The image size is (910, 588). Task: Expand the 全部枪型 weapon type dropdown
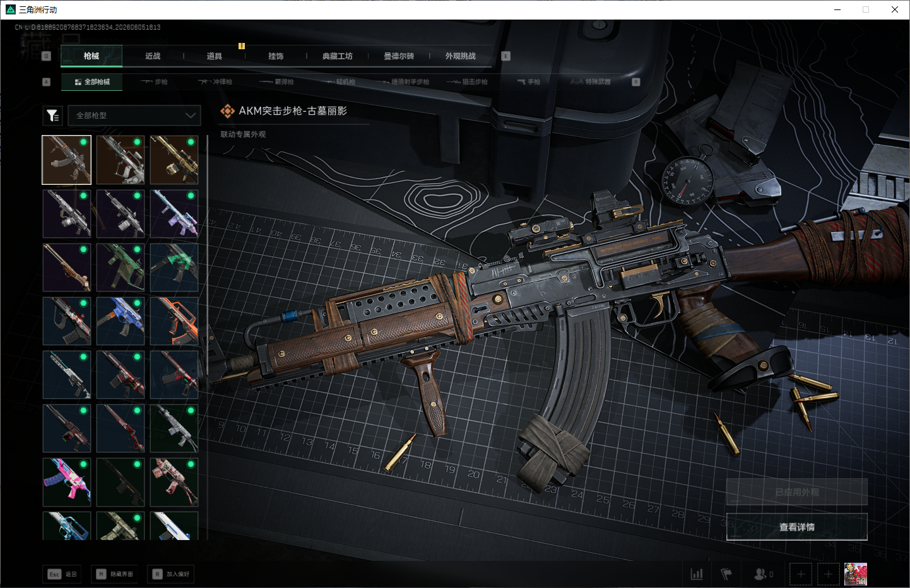click(134, 115)
